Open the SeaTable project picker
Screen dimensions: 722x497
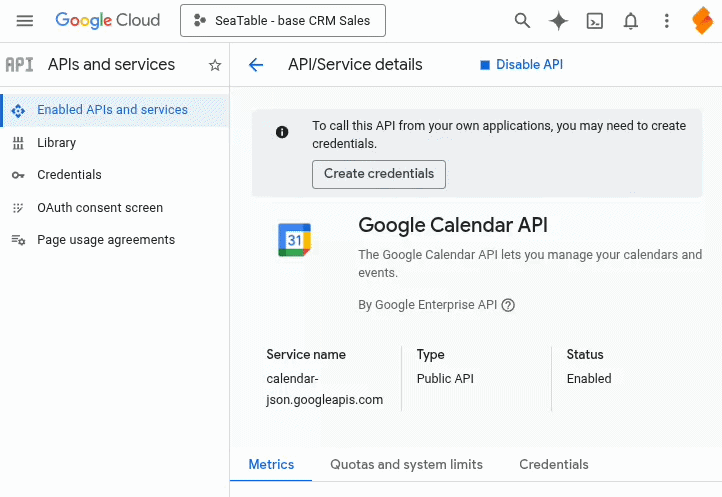coord(283,21)
